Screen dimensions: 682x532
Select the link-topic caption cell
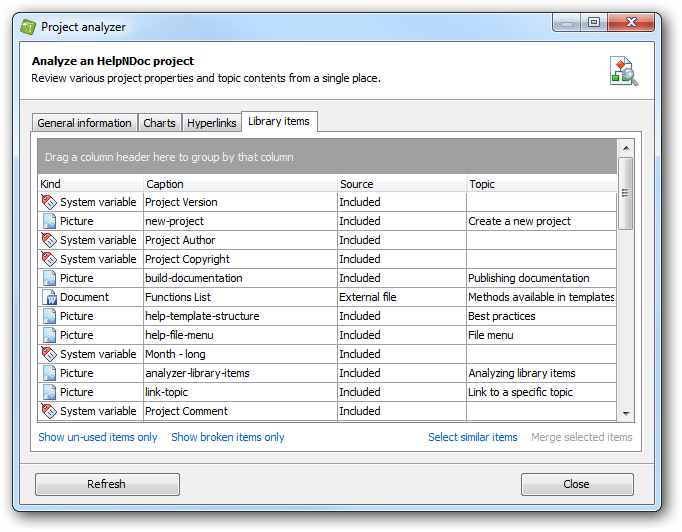click(240, 392)
